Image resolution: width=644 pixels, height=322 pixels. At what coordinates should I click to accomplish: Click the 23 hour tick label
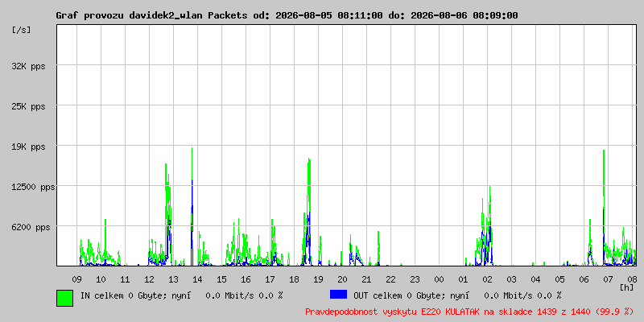point(415,279)
